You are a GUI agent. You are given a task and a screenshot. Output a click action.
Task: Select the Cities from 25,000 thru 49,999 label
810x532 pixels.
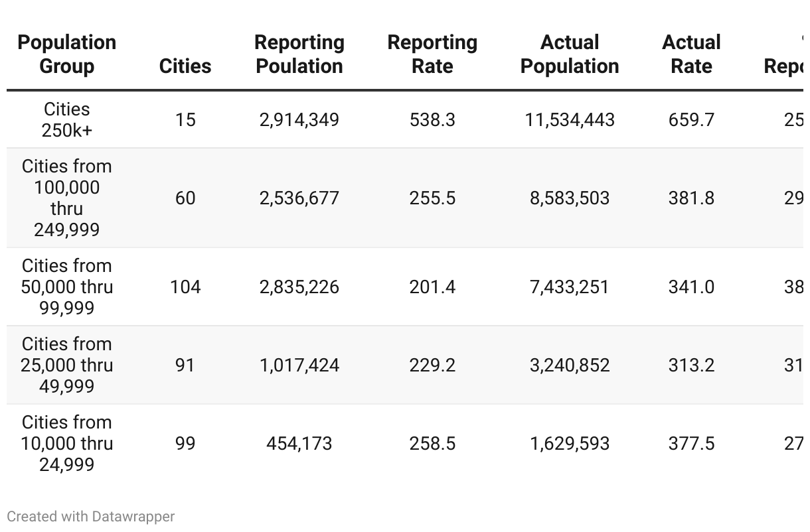66,365
